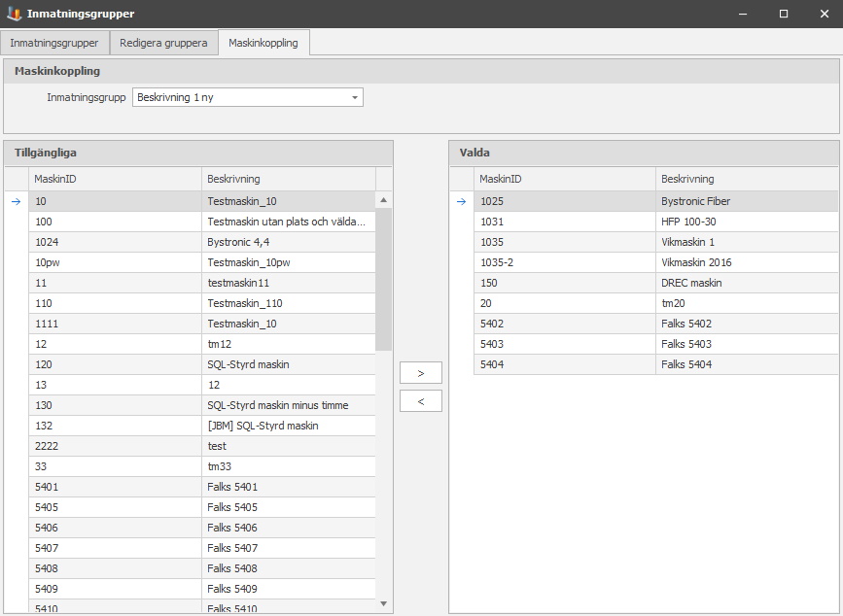Viewport: 843px width, 616px height.
Task: Select the [JBM] SQL-Styrd maskin row
Action: point(202,426)
